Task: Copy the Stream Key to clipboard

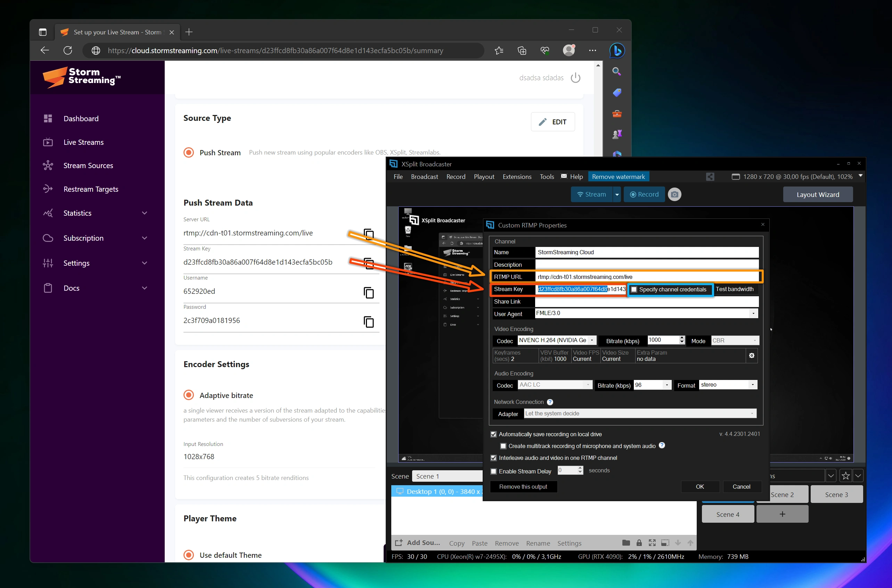Action: click(x=369, y=263)
